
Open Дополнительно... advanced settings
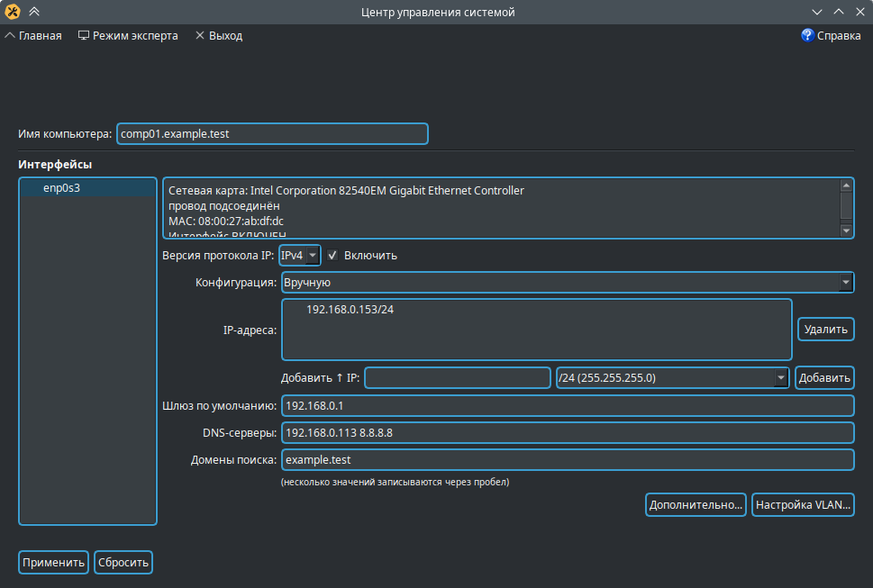pyautogui.click(x=696, y=504)
